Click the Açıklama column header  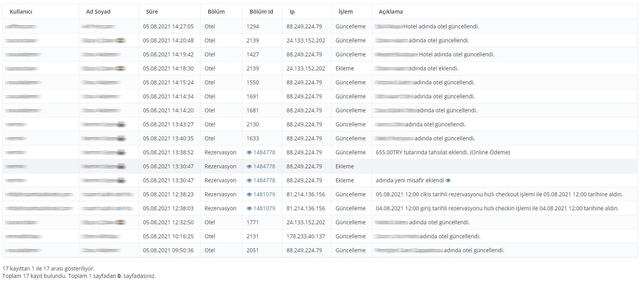(391, 12)
